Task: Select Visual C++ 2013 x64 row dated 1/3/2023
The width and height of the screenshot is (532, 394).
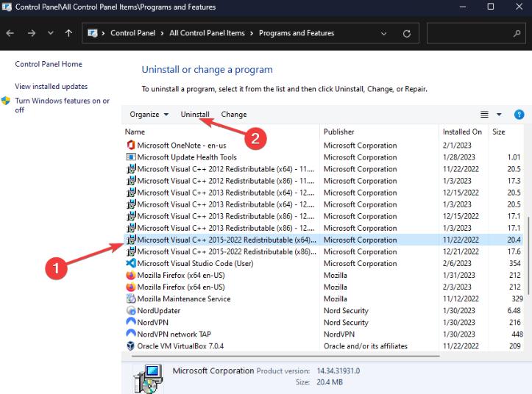Action: (x=323, y=204)
